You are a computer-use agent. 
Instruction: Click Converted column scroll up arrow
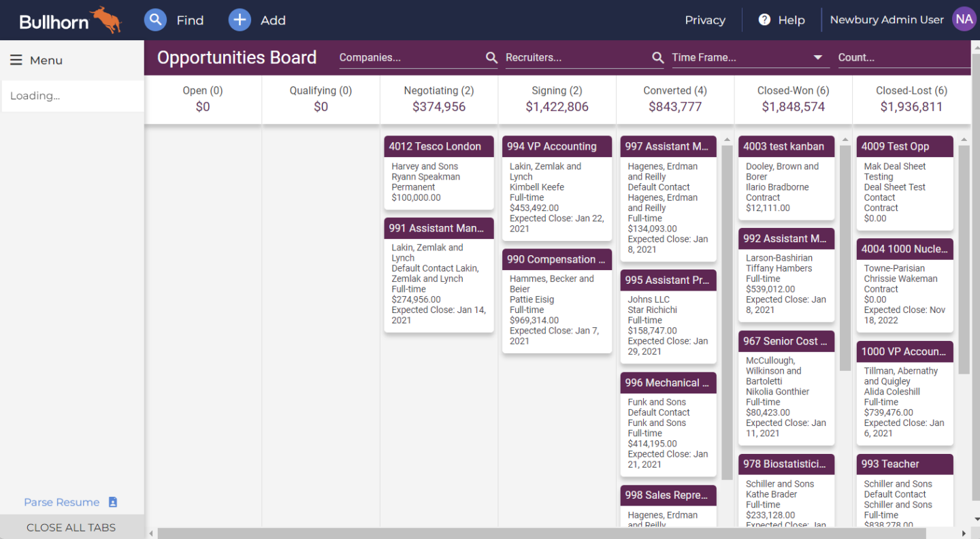click(x=727, y=140)
